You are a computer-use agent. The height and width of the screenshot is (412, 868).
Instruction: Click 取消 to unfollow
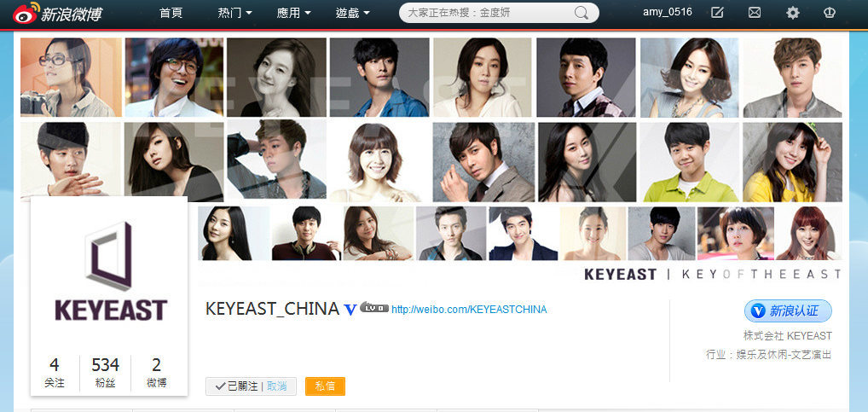click(x=277, y=386)
